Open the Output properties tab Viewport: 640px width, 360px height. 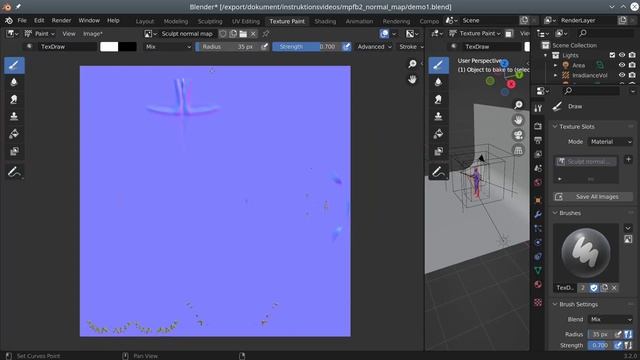(538, 140)
